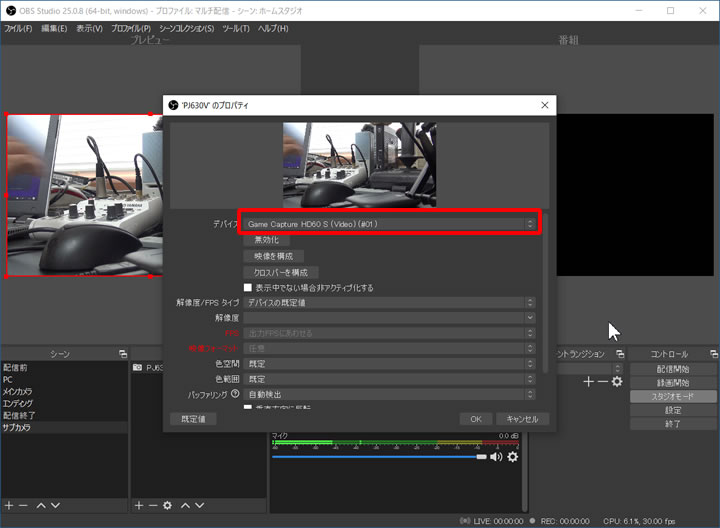Click the camera icon of PJ630V source
This screenshot has width=720, height=528.
137,368
